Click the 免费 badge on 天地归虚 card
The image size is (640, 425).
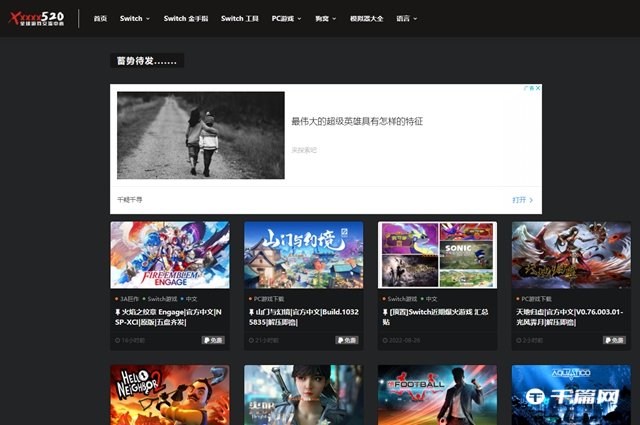click(615, 340)
